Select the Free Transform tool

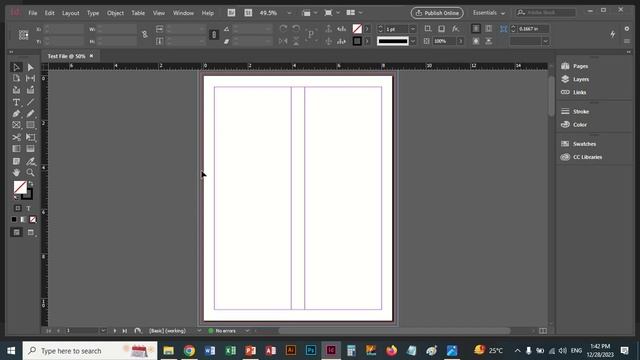[x=31, y=137]
